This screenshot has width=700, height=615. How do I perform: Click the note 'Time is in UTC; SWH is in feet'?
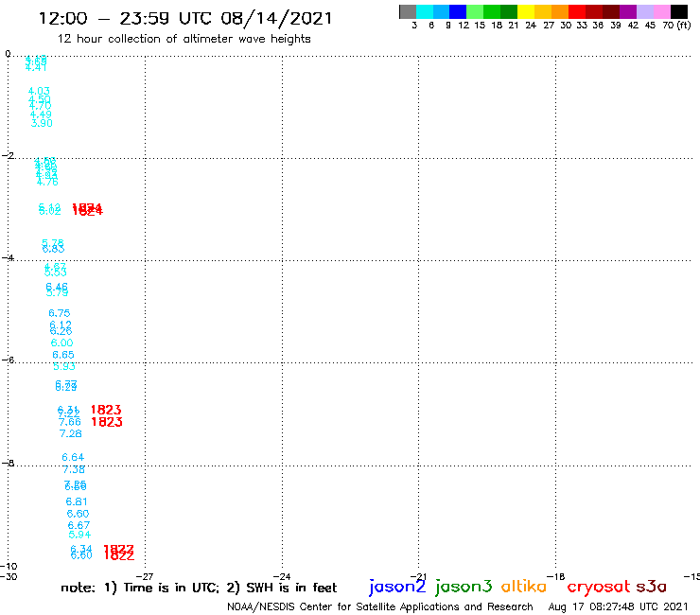click(x=199, y=588)
